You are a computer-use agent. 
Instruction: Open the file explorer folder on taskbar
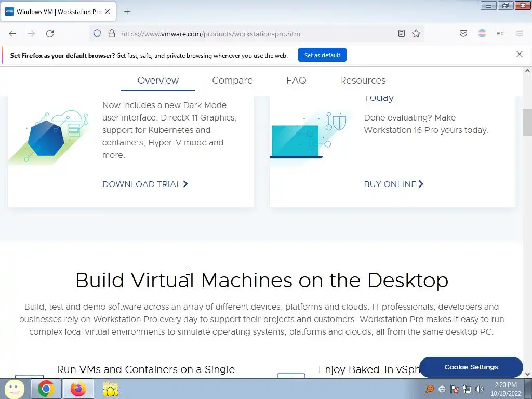[111, 389]
